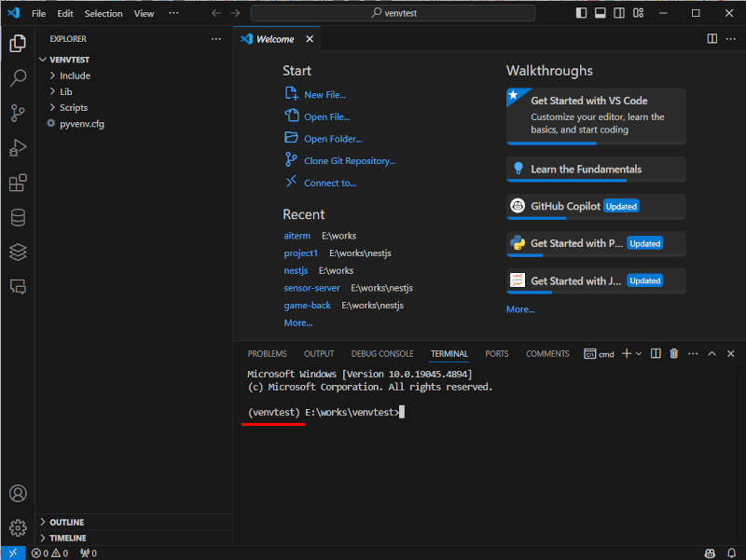
Task: Open the File menu
Action: (38, 13)
